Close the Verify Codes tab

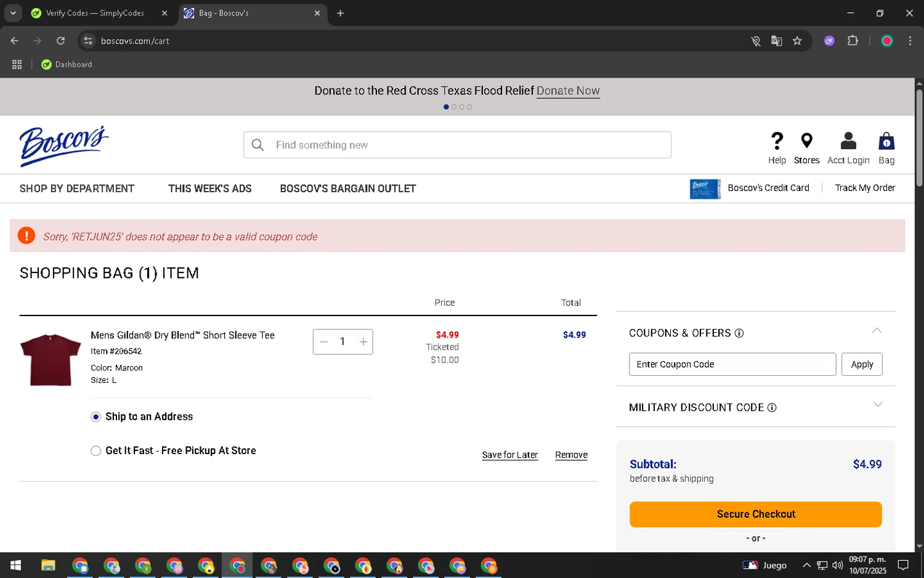coord(164,13)
